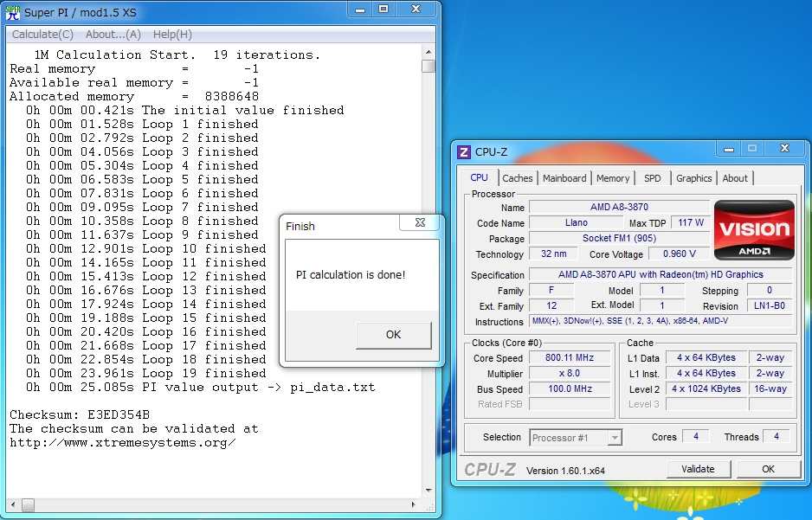Click the Validate button in CPU-Z

click(698, 469)
